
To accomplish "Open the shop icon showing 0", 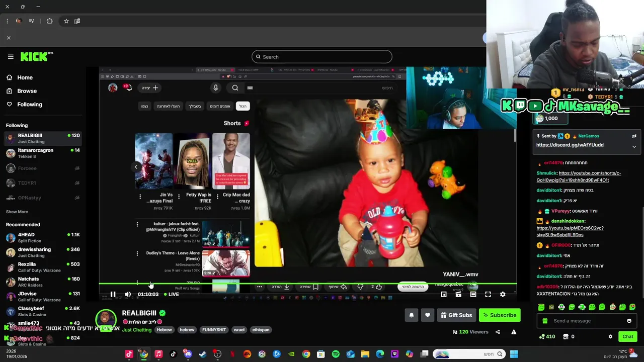I will (569, 336).
